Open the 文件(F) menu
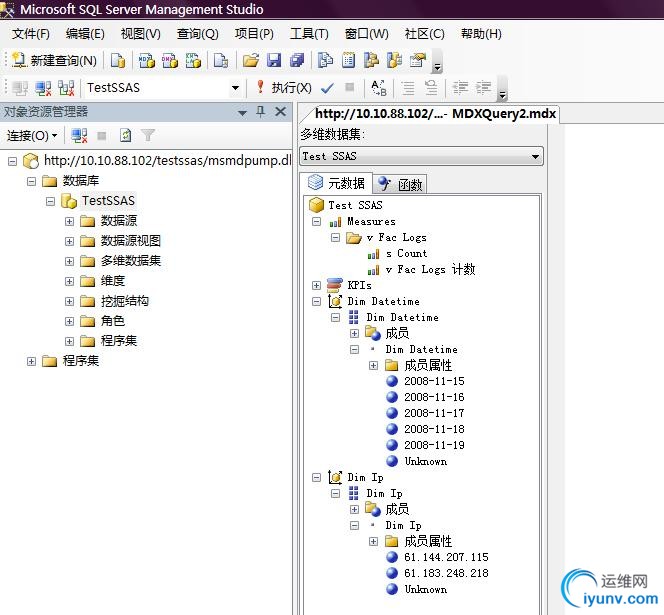 point(30,34)
